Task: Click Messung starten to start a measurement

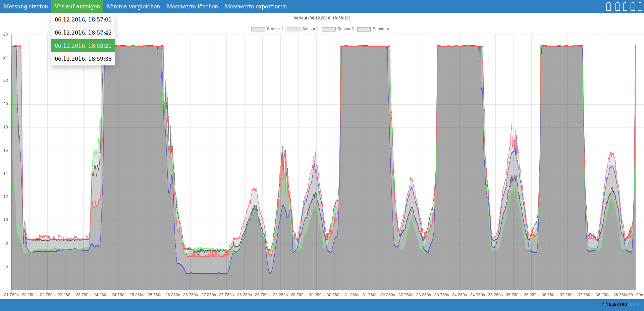Action: click(x=25, y=6)
